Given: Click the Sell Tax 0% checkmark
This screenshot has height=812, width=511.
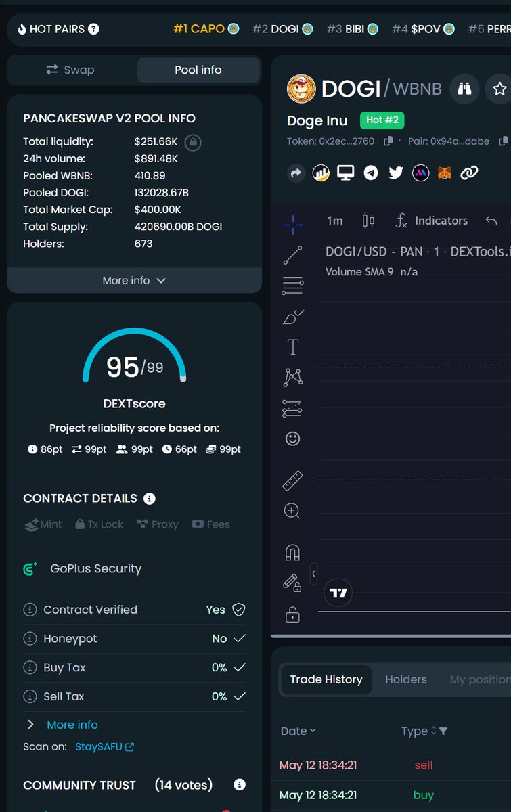Looking at the screenshot, I should point(239,696).
